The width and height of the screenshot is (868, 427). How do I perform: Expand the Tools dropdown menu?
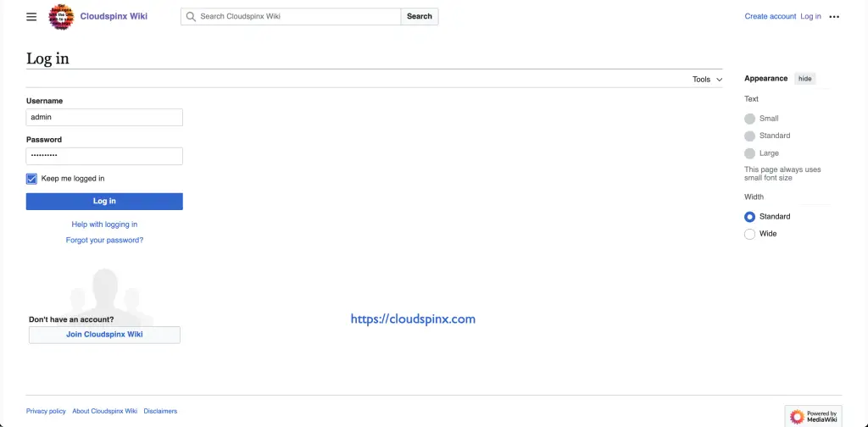coord(707,79)
